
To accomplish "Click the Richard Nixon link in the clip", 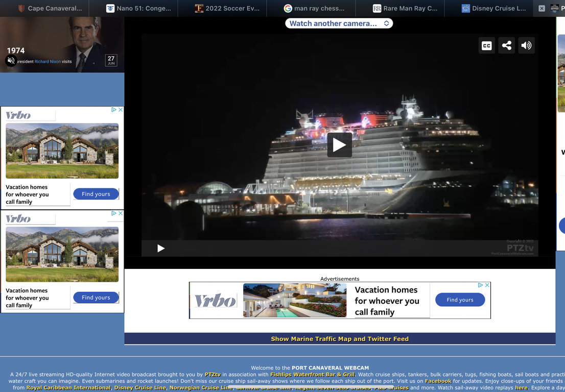I will tap(48, 62).
